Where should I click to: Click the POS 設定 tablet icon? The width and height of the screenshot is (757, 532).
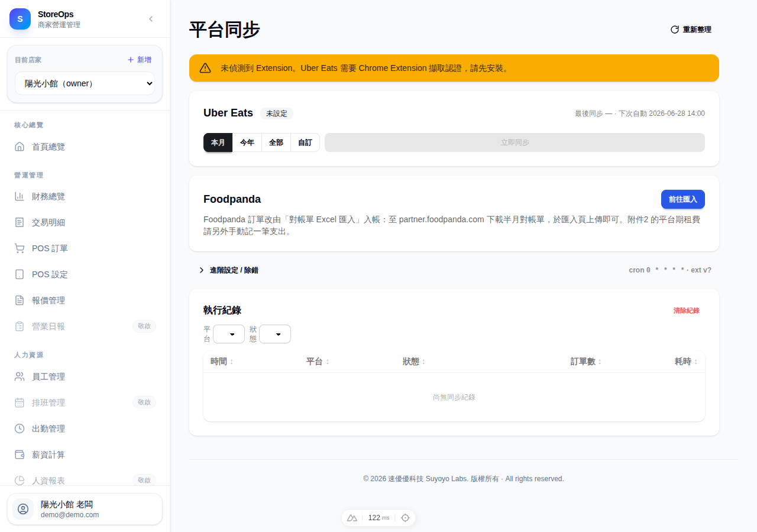coord(20,274)
